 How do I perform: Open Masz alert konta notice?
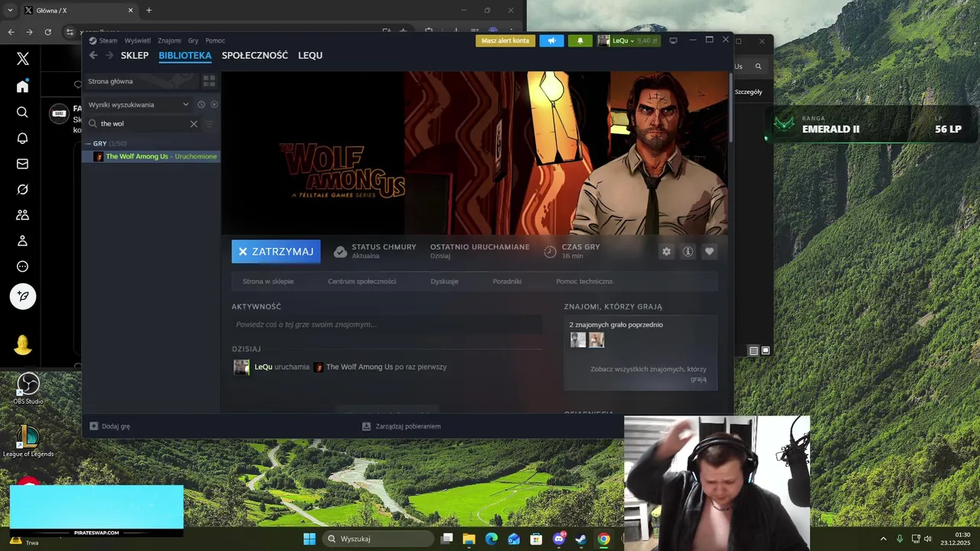pos(505,41)
